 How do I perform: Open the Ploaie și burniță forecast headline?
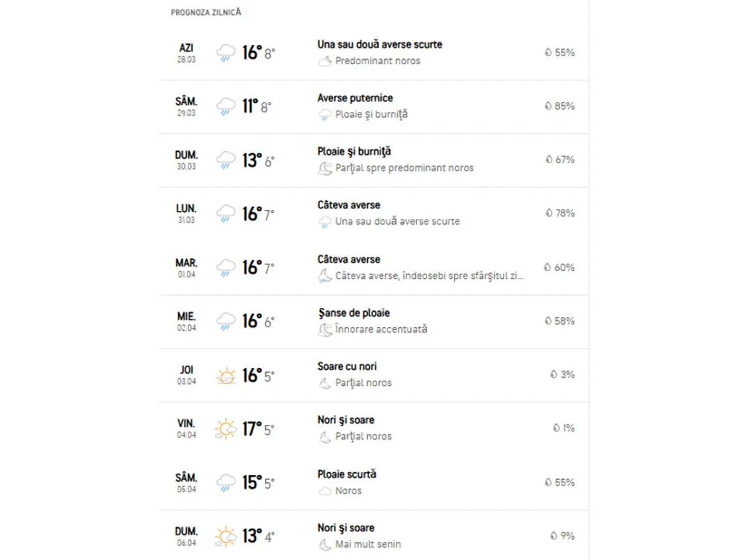(354, 151)
